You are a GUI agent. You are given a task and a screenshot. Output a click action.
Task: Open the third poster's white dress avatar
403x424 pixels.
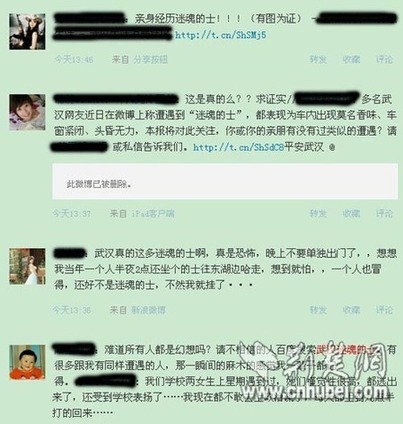27,266
